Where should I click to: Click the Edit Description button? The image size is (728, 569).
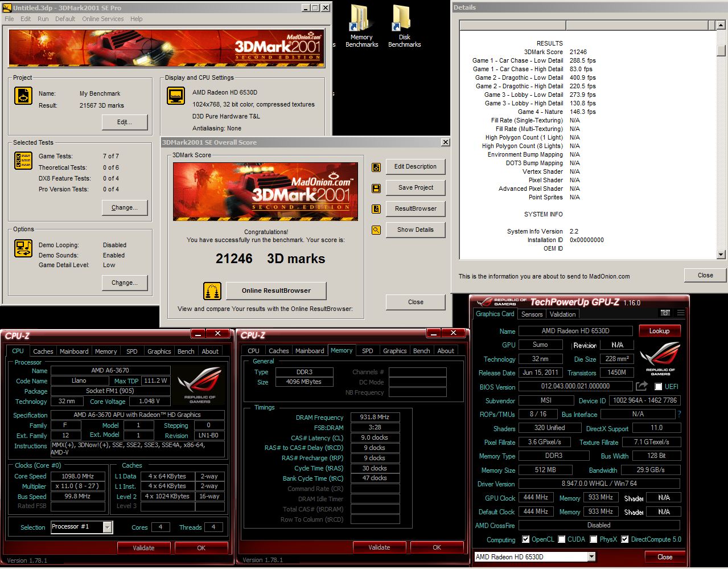[416, 166]
